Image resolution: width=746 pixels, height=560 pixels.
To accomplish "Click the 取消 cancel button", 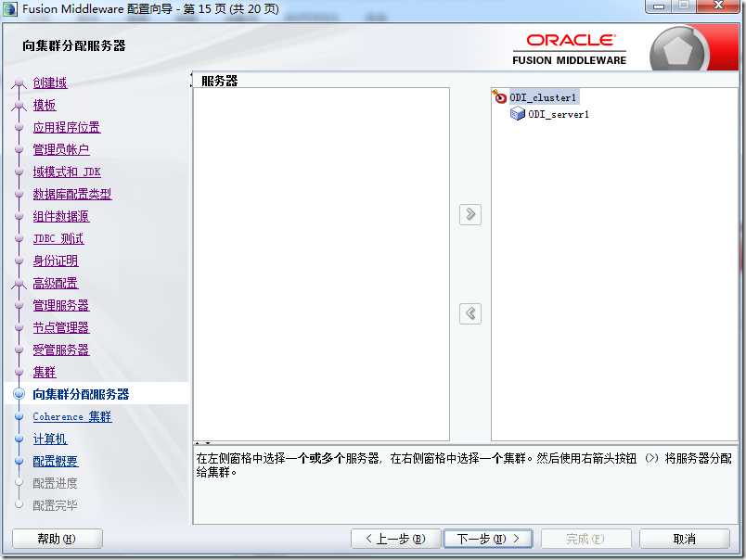I will pos(684,539).
